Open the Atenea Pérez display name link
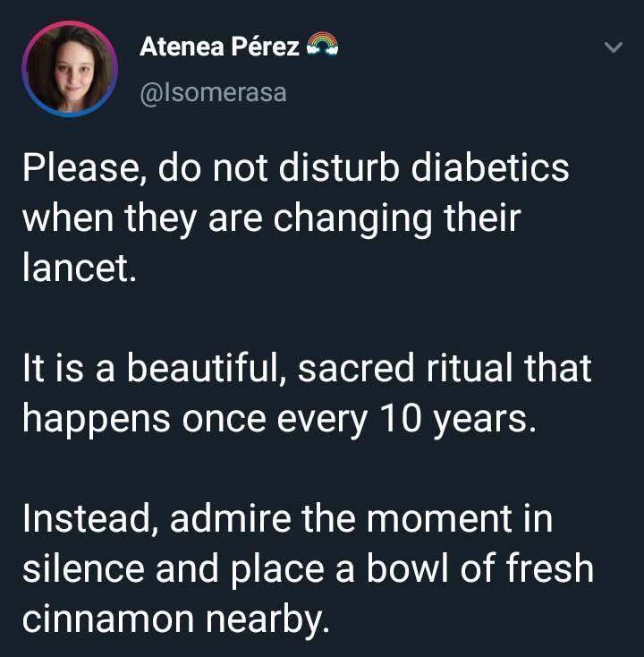The image size is (644, 657). click(219, 46)
